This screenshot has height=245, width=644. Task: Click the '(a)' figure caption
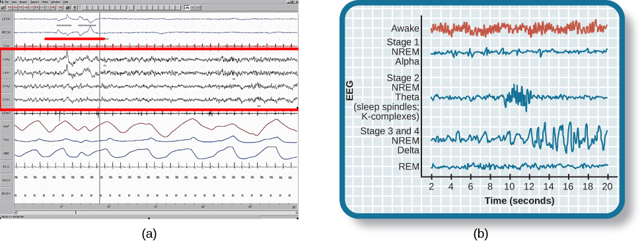coord(149,234)
